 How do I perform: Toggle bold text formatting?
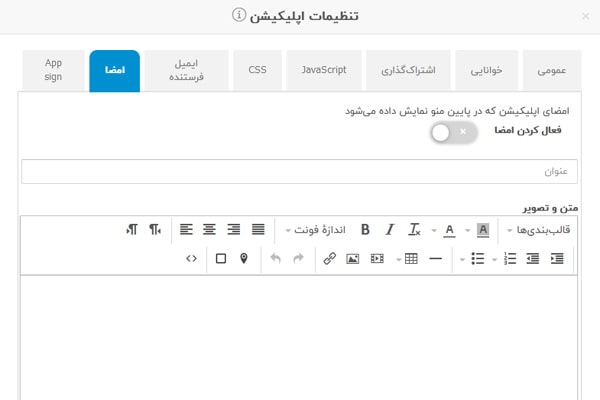point(365,230)
